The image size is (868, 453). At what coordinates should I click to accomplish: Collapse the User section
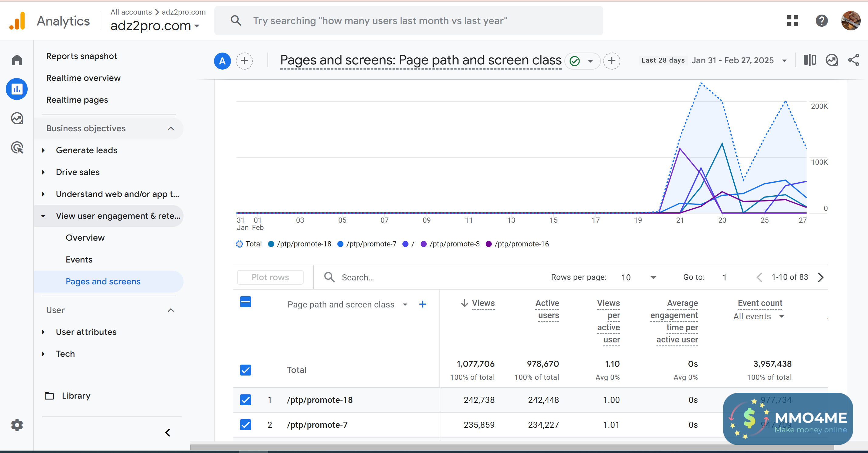click(x=171, y=310)
